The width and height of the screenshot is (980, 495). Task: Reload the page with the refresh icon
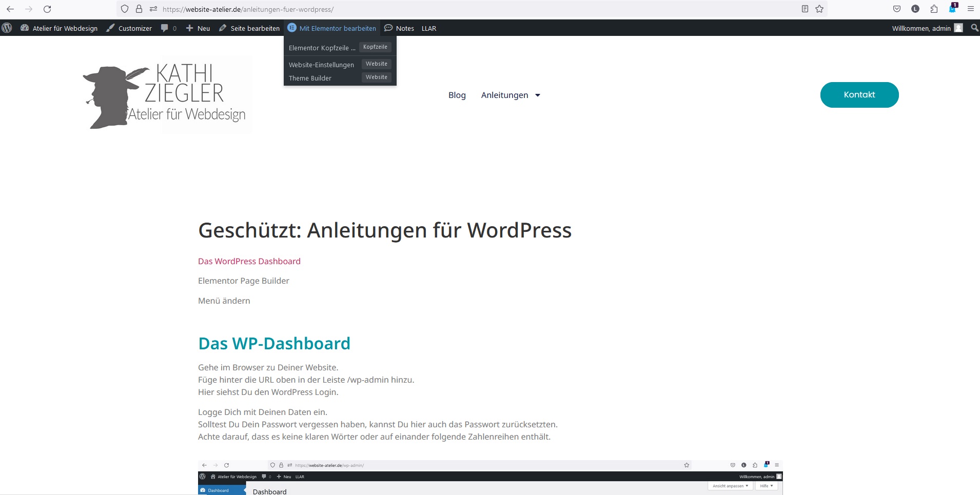click(47, 9)
